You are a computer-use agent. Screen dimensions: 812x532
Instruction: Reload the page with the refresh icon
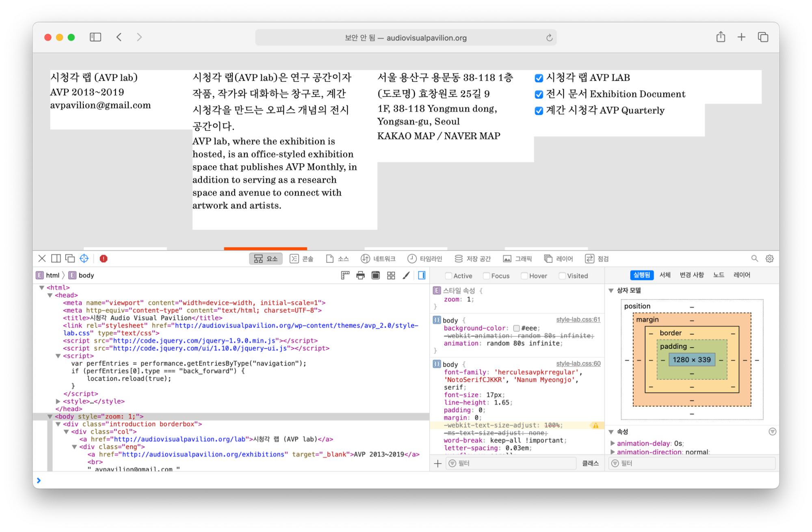[549, 38]
